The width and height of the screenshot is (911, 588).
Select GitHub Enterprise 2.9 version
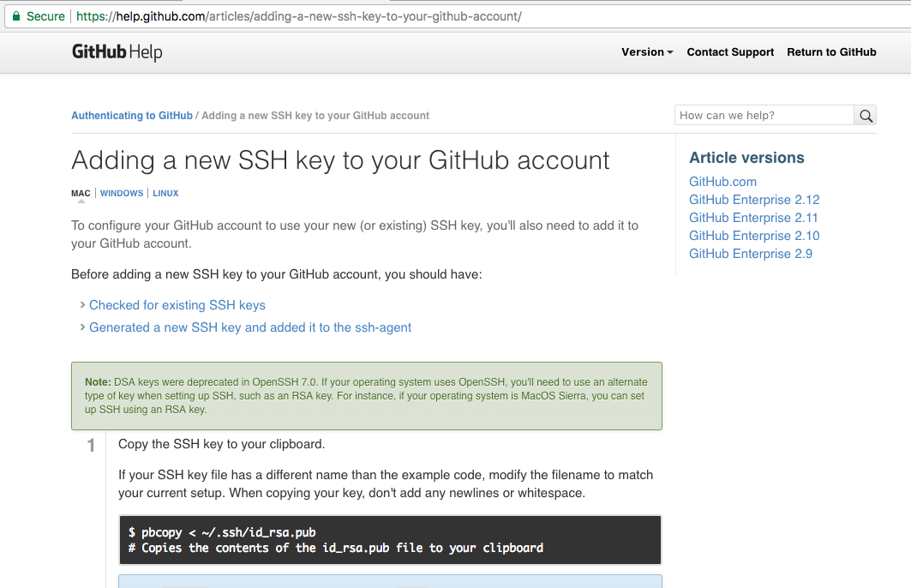click(751, 254)
